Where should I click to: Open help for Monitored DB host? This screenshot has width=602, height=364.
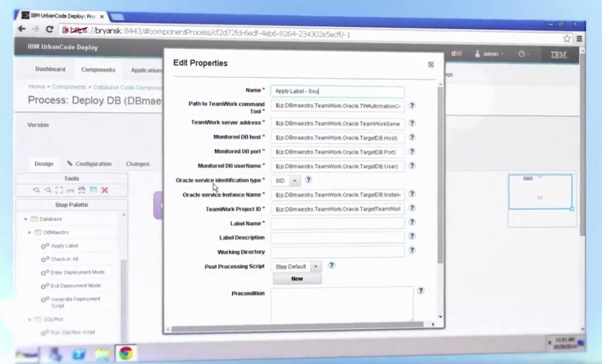tap(412, 138)
